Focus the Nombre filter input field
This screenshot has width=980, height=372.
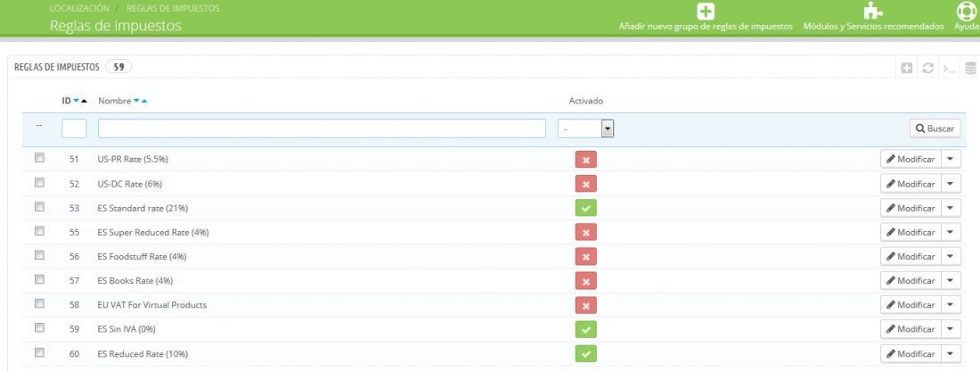tap(322, 128)
